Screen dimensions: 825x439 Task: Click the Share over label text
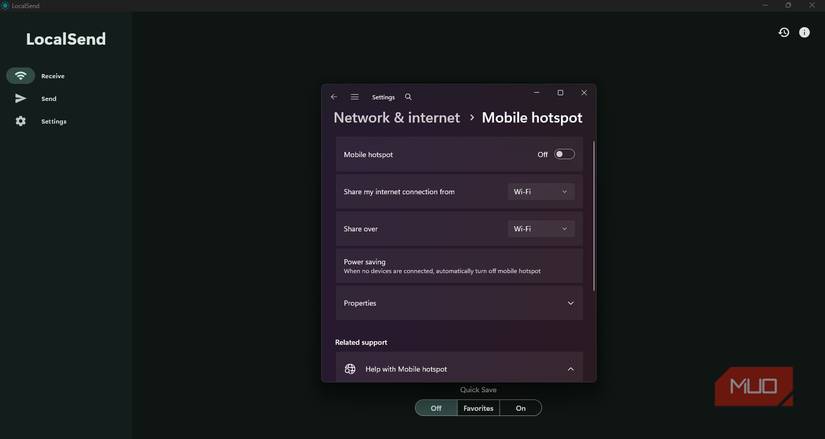[360, 229]
